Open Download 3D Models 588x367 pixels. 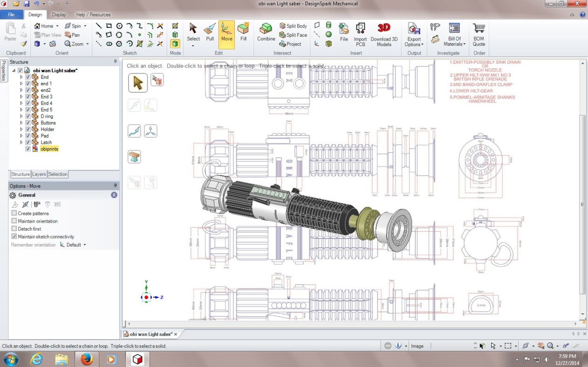click(x=384, y=34)
